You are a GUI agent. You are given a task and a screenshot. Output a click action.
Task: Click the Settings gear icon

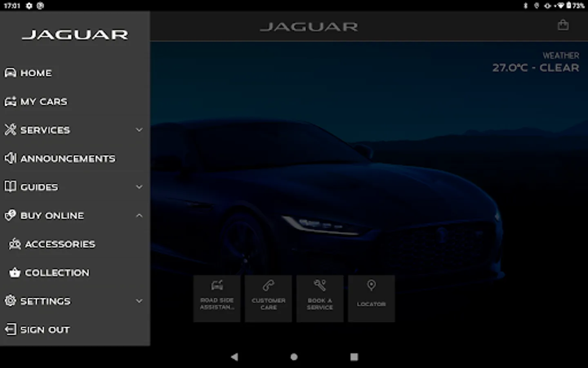pyautogui.click(x=10, y=301)
